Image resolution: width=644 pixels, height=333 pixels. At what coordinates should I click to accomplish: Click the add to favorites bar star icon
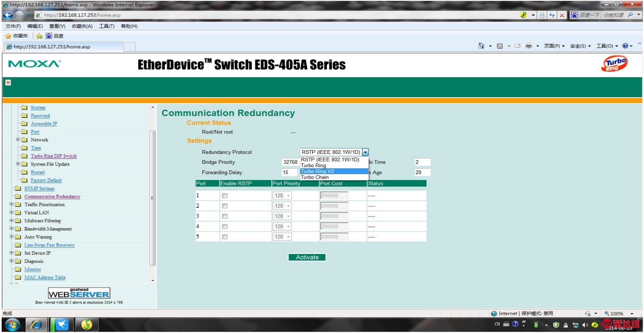coord(39,36)
